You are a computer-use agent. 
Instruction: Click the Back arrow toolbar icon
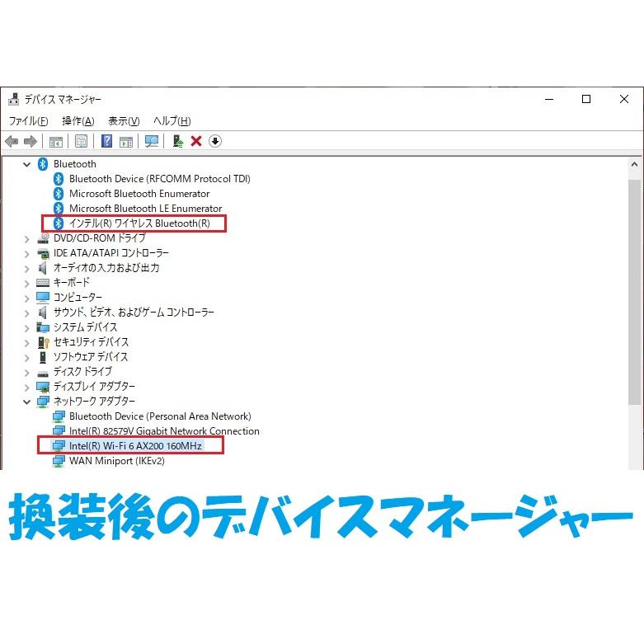click(x=12, y=142)
